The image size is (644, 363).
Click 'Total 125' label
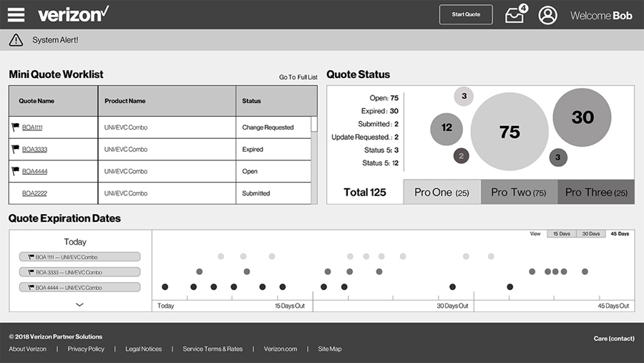[x=365, y=192]
